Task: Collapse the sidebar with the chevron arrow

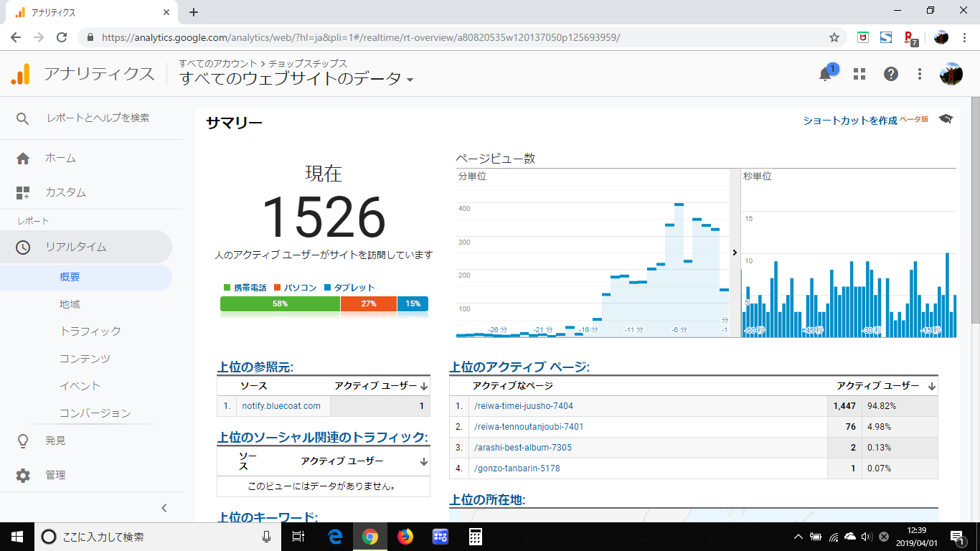Action: pos(164,508)
